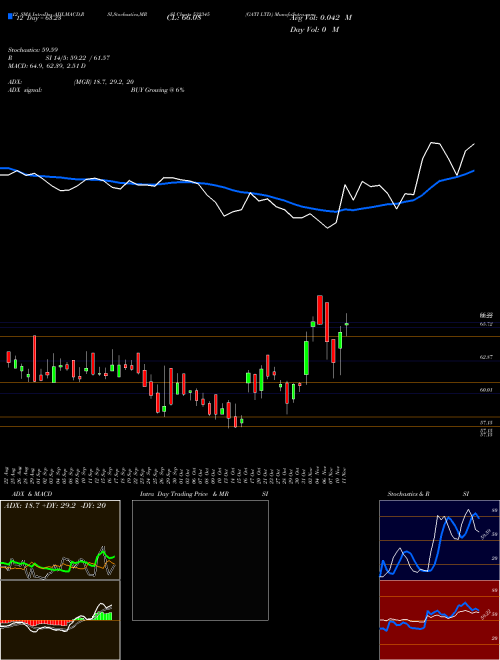Click the '62.87' price axis label
The image size is (500, 660).
click(x=486, y=357)
